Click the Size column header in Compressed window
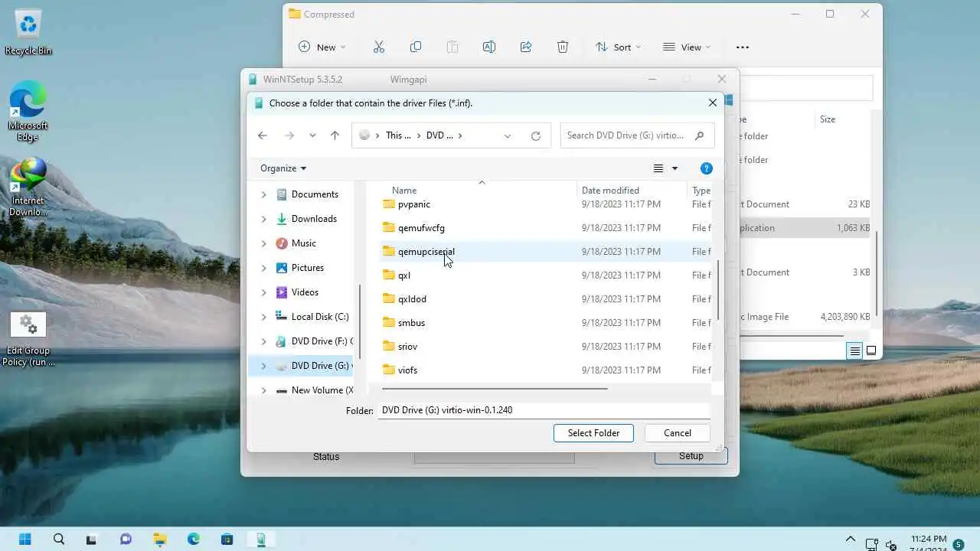 click(x=828, y=119)
